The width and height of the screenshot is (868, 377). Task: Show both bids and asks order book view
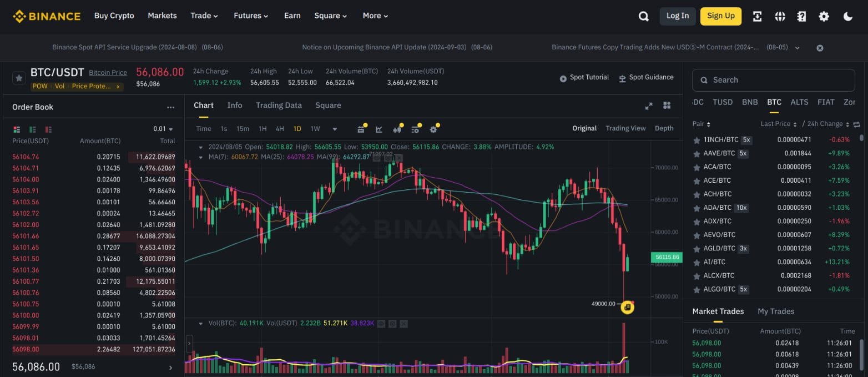(x=17, y=129)
